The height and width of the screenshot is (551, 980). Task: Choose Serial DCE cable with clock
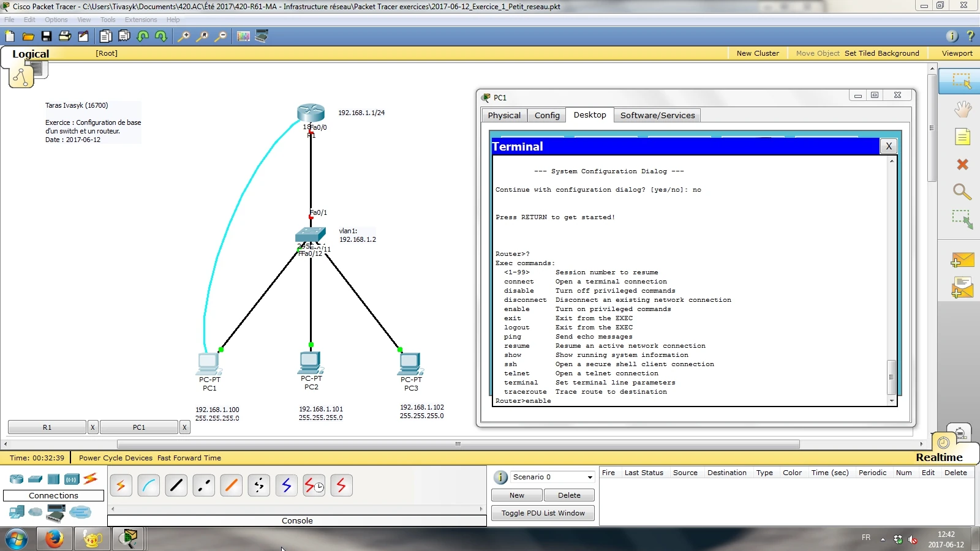tap(314, 485)
